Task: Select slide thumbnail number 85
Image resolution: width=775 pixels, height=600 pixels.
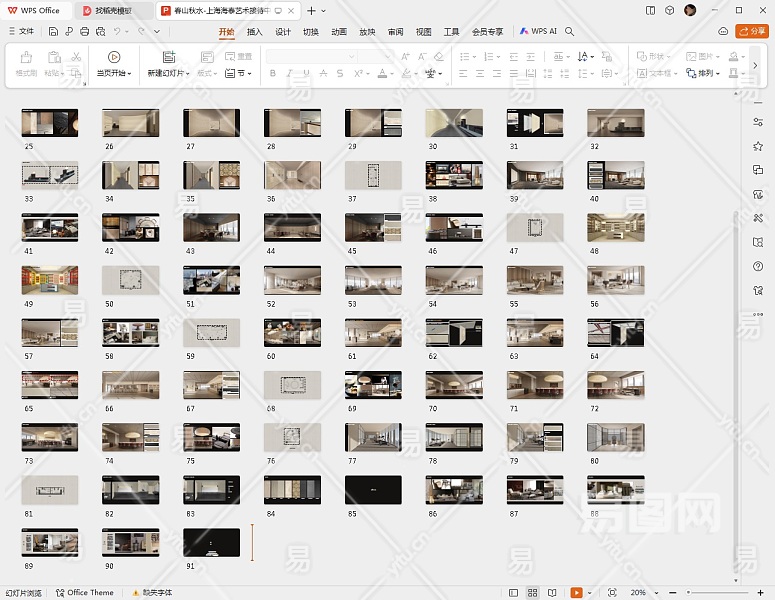Action: (373, 490)
